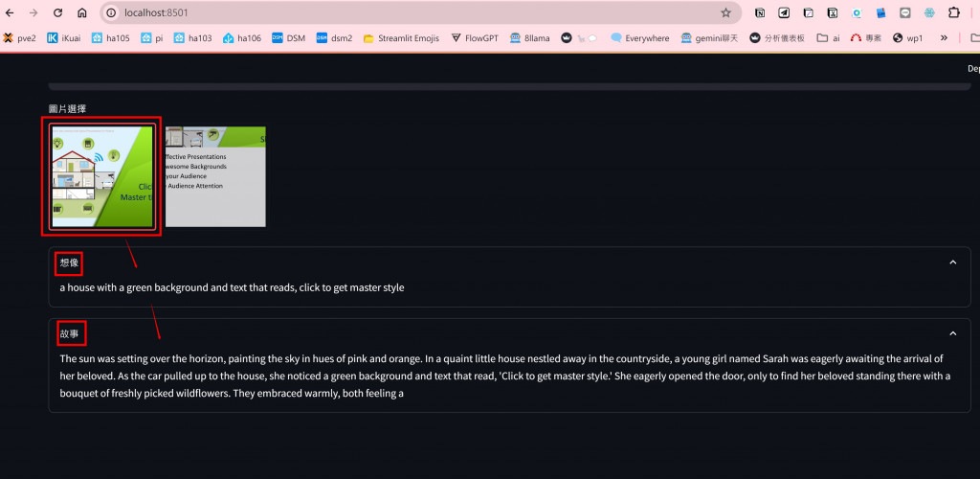This screenshot has width=980, height=479.
Task: Open the DSM bookmark
Action: click(x=289, y=38)
